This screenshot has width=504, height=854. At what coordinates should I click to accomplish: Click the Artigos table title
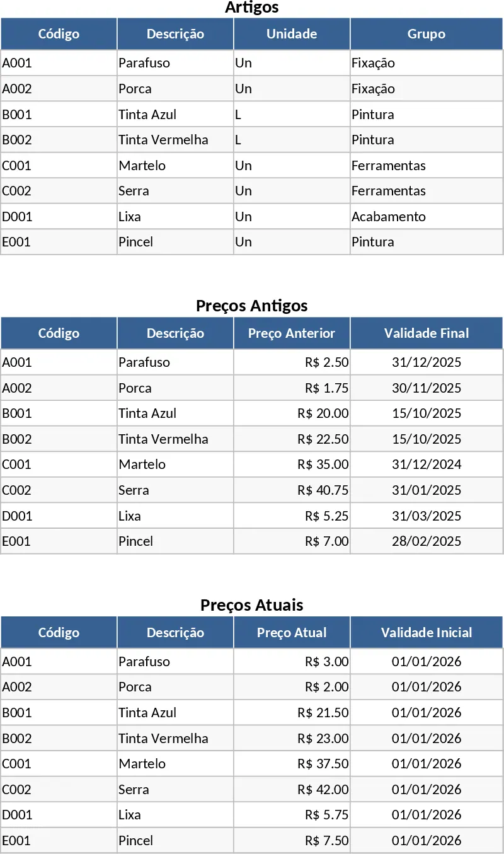point(252,8)
